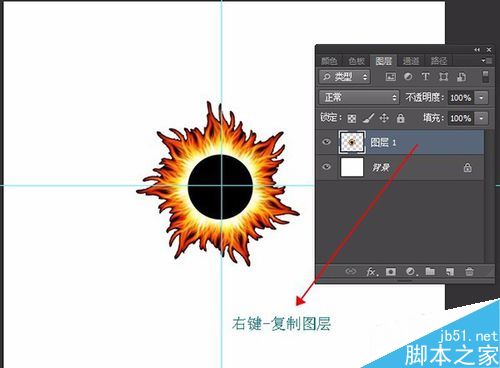Switch to the 颜色 tab
The height and width of the screenshot is (368, 500).
click(329, 61)
